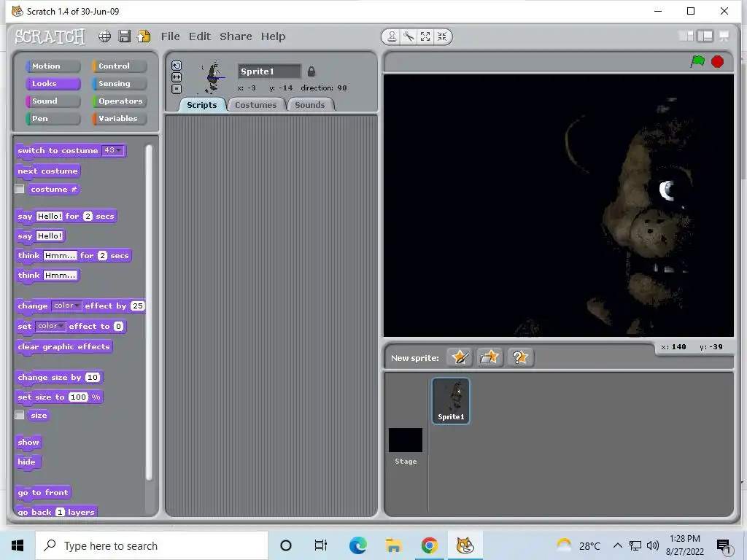Open Task View in the taskbar
This screenshot has height=560, width=747.
point(321,545)
